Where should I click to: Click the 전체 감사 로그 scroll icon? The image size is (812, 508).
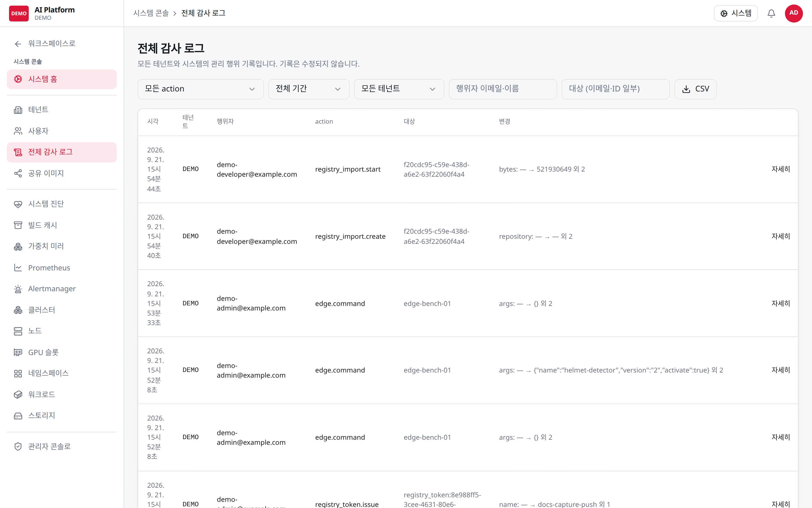18,152
